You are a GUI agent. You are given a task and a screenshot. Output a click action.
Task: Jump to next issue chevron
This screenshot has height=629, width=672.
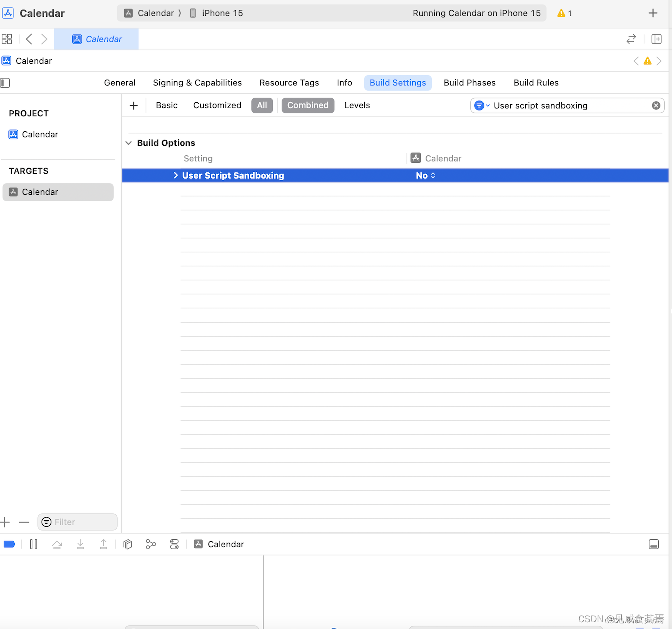coord(659,61)
